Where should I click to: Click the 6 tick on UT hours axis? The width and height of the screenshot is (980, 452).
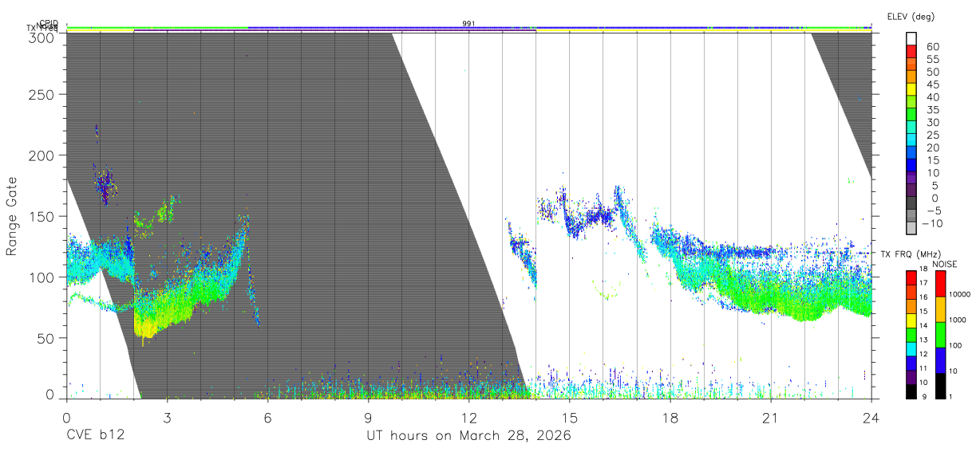click(x=267, y=417)
